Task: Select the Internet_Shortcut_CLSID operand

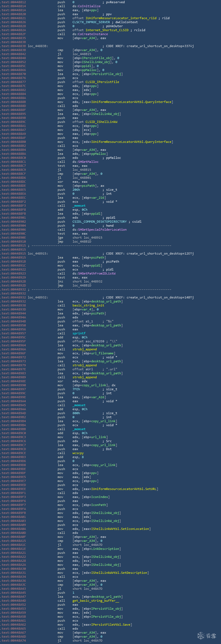Action: pyautogui.click(x=107, y=30)
